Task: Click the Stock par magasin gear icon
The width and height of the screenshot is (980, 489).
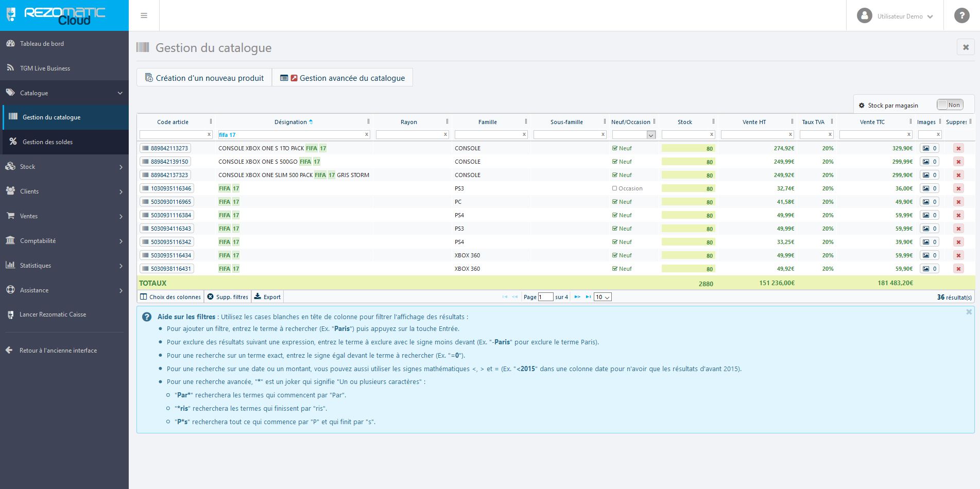Action: pos(862,106)
